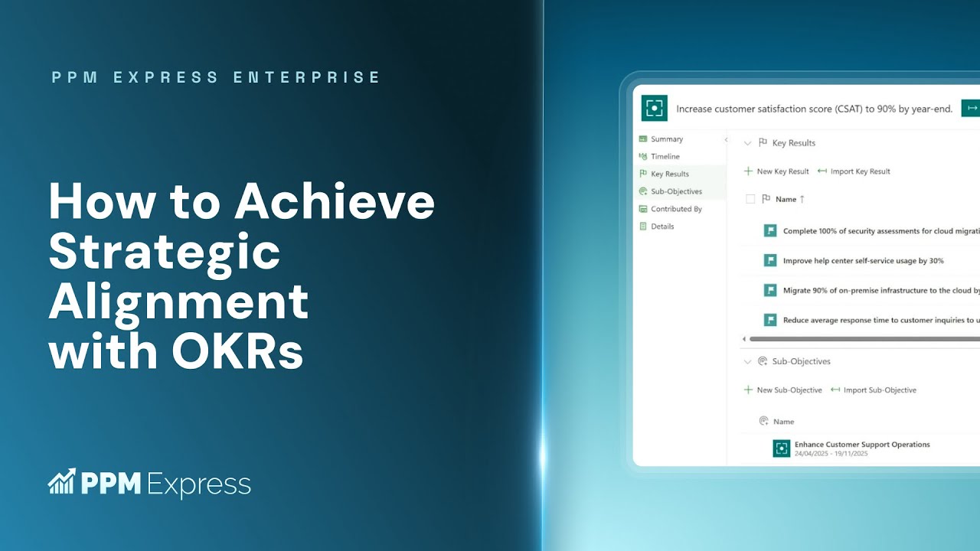Click the New Key Result button
980x551 pixels.
point(776,171)
